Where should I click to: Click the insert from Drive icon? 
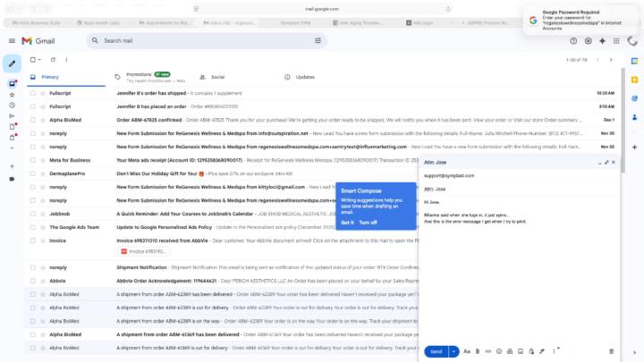(x=510, y=351)
